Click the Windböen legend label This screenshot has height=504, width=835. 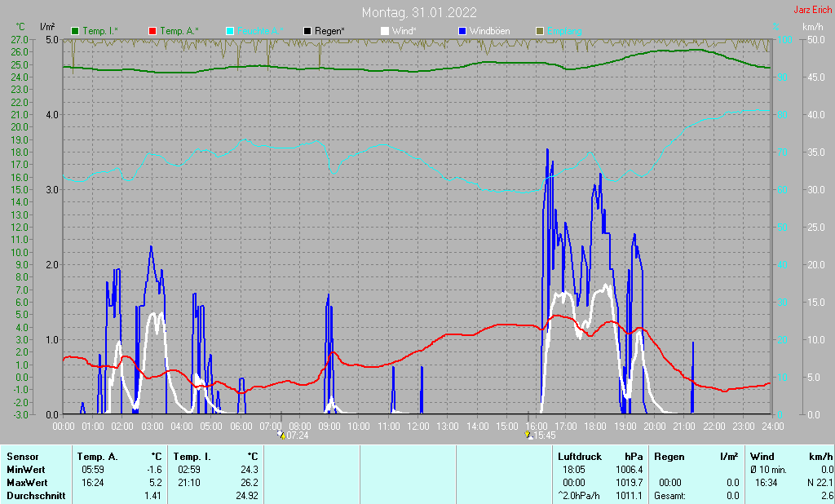pos(489,31)
